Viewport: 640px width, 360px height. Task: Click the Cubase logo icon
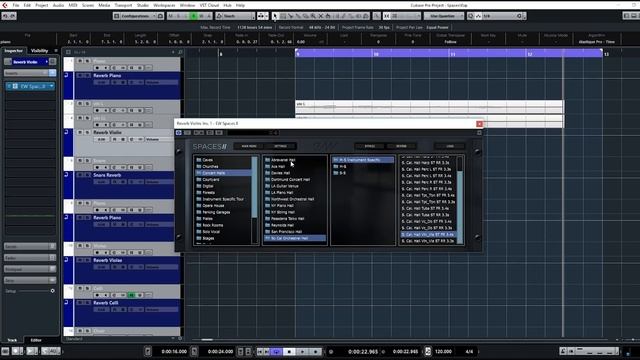pos(5,5)
